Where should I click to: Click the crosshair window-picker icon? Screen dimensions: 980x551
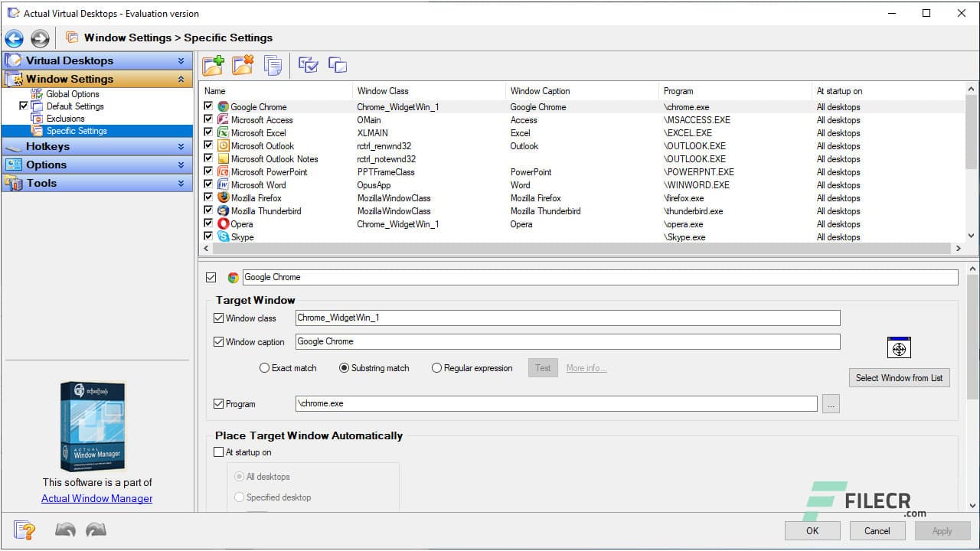click(x=899, y=347)
